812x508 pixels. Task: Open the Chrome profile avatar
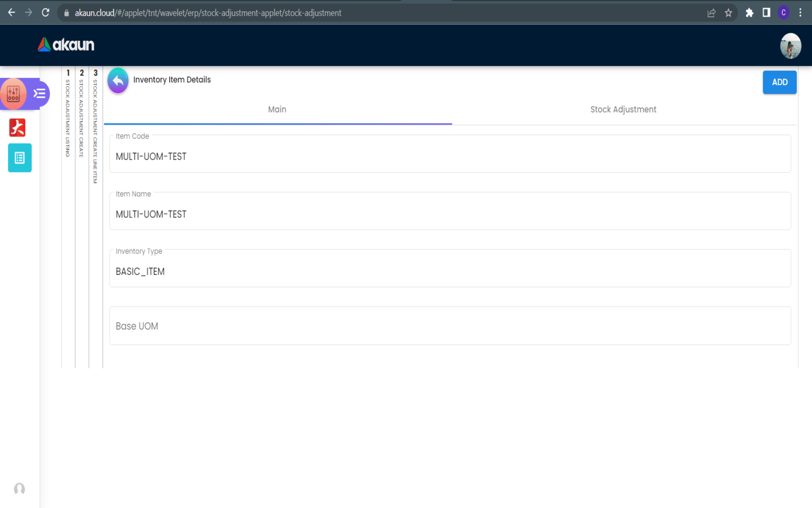[783, 12]
